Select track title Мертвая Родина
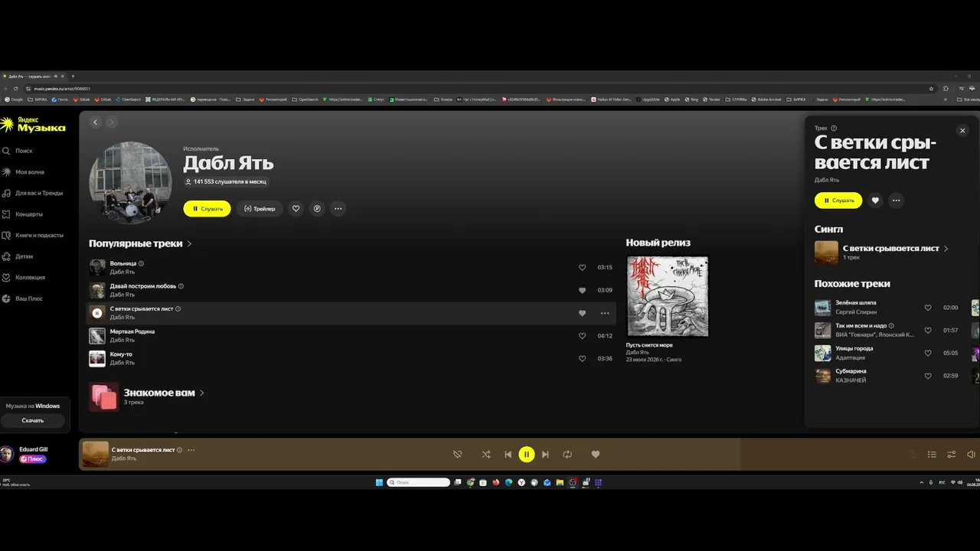Screen dimensions: 980x551 point(132,331)
